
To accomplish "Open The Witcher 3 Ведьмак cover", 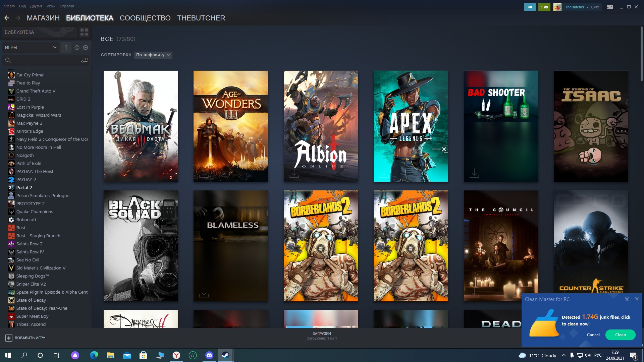I will point(141,126).
